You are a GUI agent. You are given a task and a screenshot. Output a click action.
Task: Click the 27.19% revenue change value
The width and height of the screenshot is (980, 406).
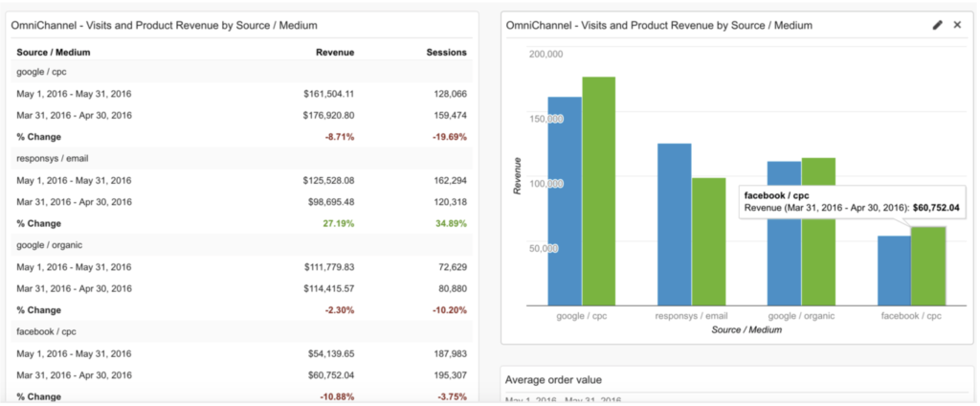tap(339, 223)
